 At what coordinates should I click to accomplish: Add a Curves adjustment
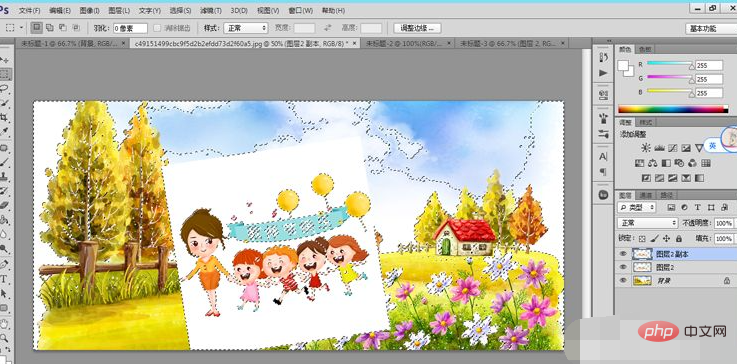[x=673, y=148]
